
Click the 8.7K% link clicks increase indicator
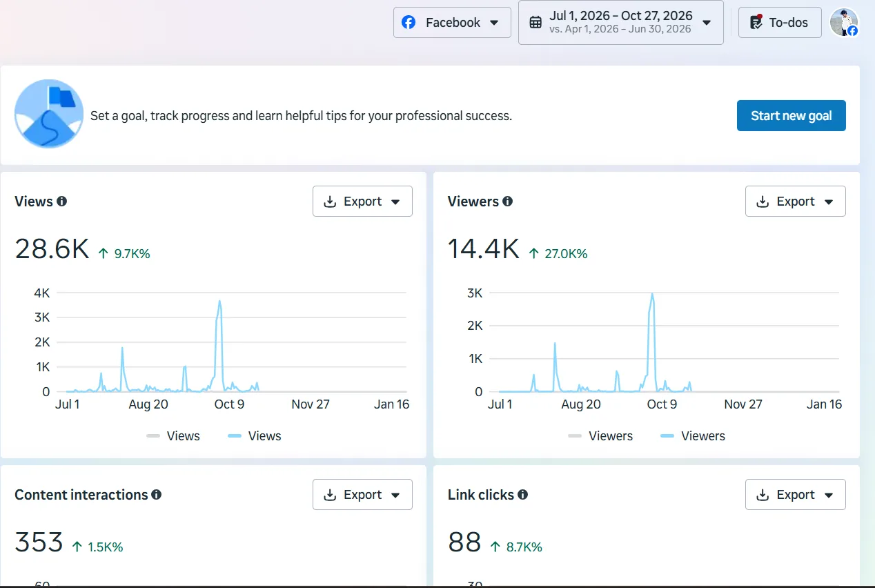point(516,547)
